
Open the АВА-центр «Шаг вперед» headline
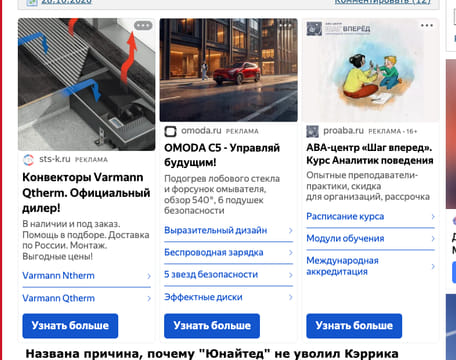(x=370, y=154)
